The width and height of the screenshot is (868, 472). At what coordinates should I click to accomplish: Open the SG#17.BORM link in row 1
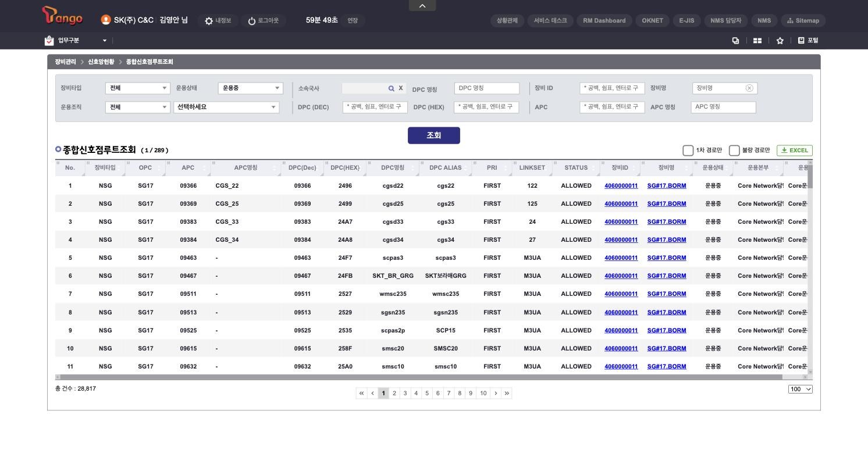tap(667, 186)
